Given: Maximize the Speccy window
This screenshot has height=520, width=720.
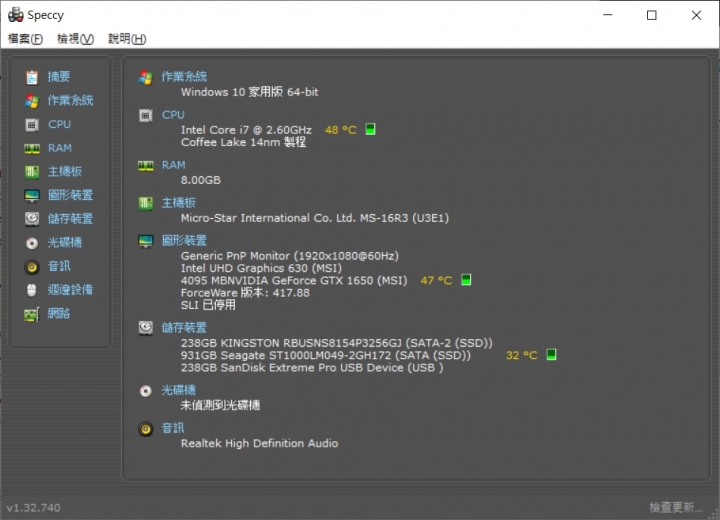Looking at the screenshot, I should tap(652, 15).
